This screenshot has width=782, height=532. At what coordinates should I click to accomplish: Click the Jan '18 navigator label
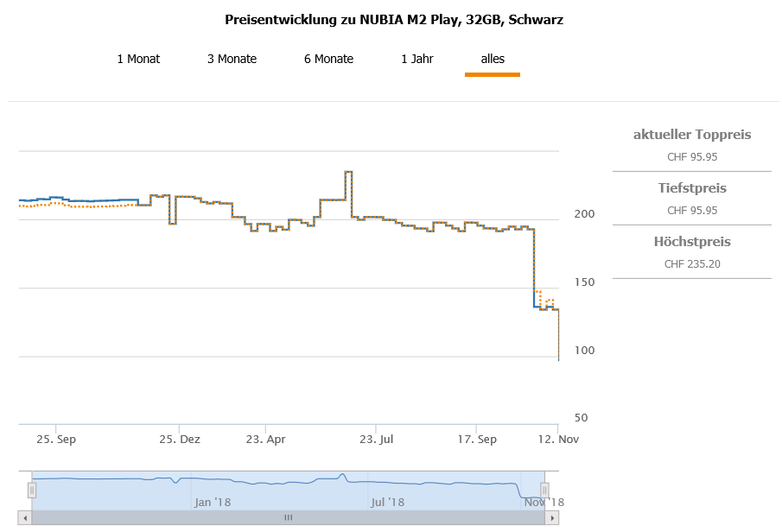(x=213, y=502)
